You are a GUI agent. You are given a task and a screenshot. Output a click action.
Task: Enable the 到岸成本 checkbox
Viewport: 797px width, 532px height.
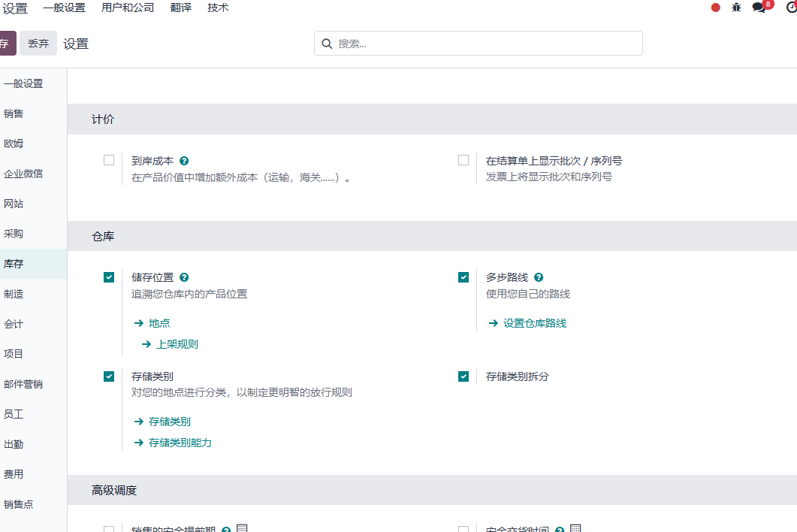click(x=109, y=160)
